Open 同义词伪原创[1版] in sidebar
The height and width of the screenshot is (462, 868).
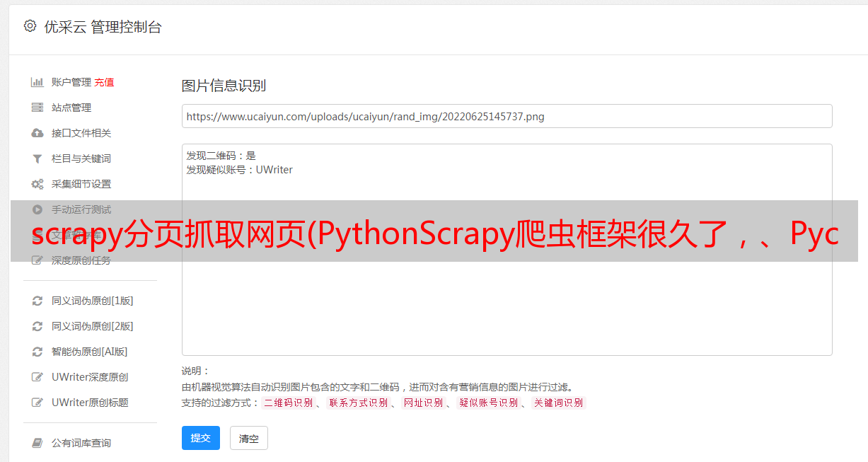tap(93, 301)
